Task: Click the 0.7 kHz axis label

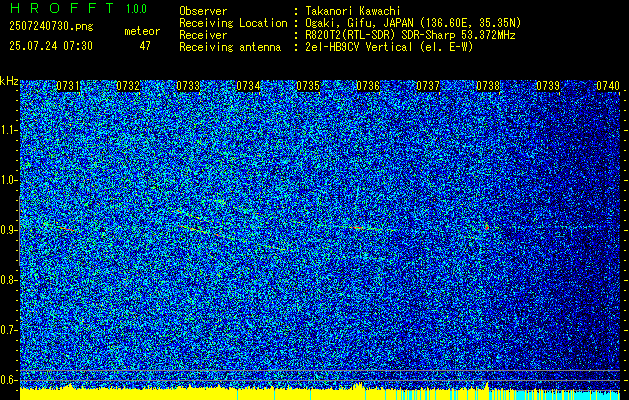Action: pos(8,330)
